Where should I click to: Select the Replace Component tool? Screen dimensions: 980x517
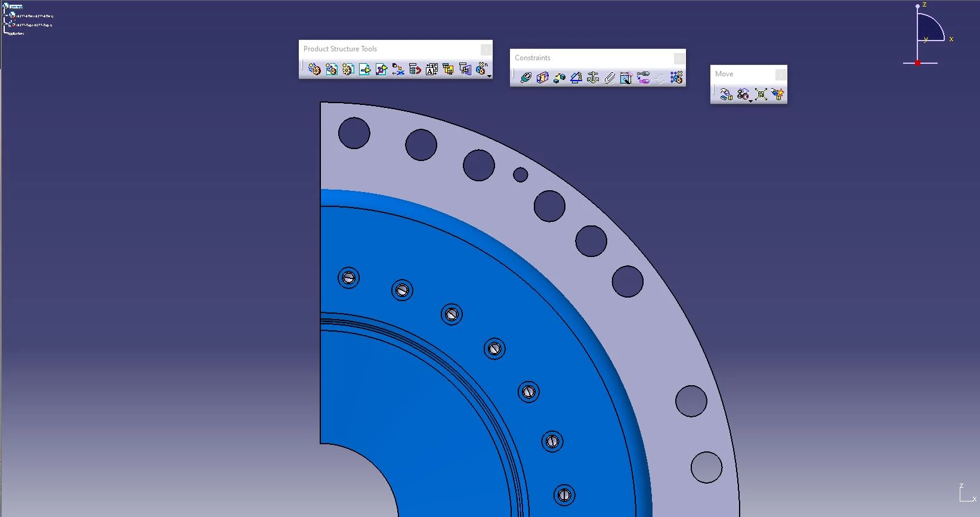click(398, 70)
